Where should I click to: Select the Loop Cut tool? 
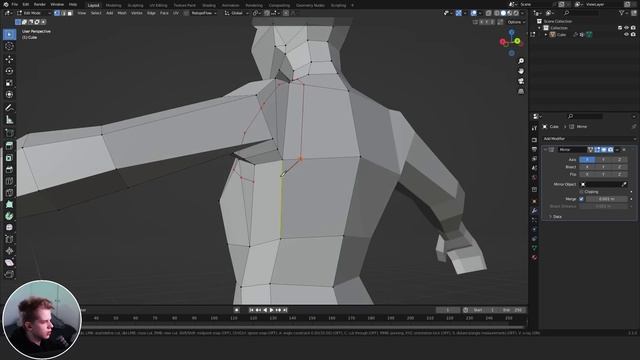pos(9,181)
